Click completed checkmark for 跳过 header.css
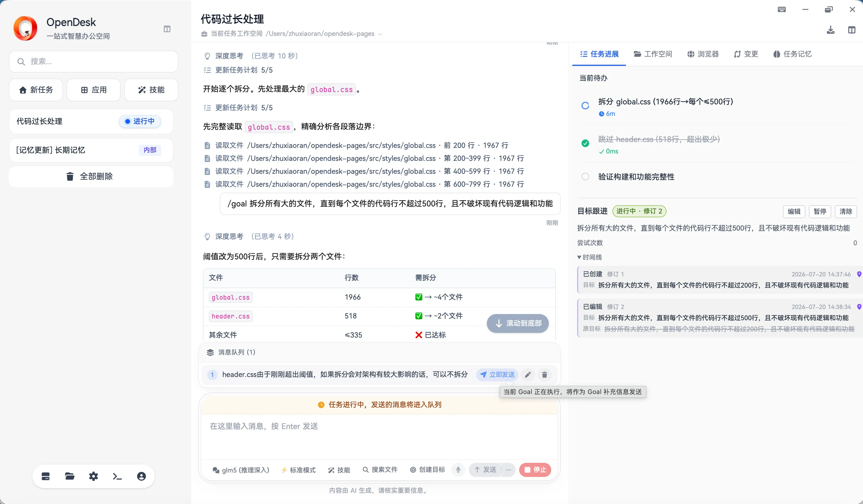The height and width of the screenshot is (504, 863). [585, 143]
